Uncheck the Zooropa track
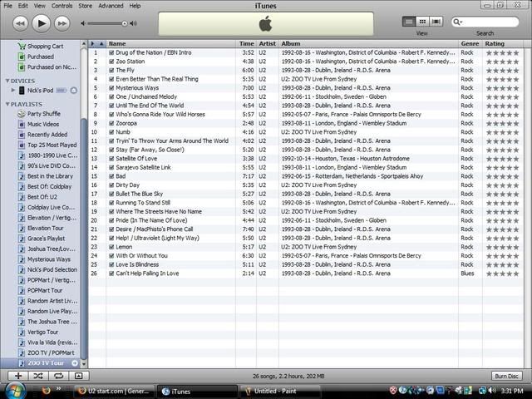The width and height of the screenshot is (532, 399). pyautogui.click(x=111, y=123)
